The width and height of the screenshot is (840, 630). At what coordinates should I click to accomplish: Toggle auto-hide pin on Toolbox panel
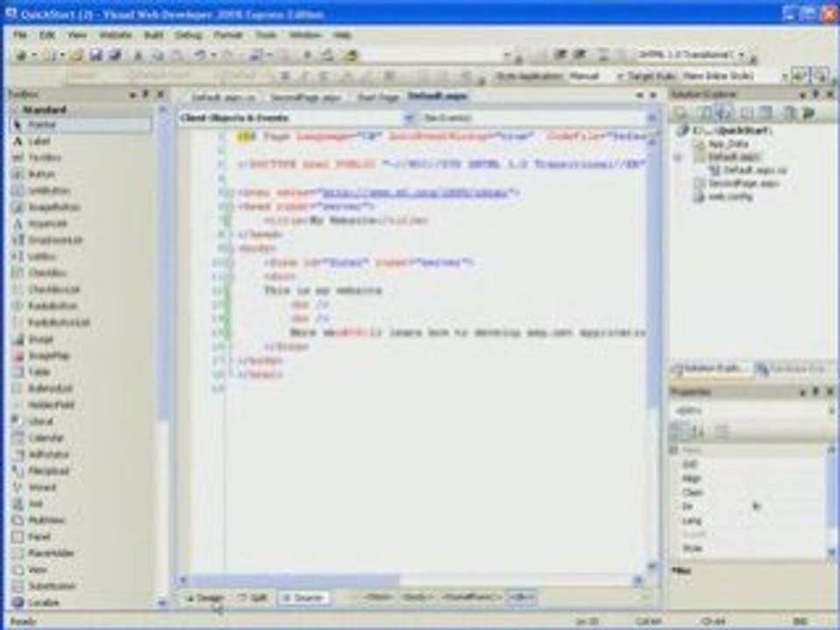point(146,94)
